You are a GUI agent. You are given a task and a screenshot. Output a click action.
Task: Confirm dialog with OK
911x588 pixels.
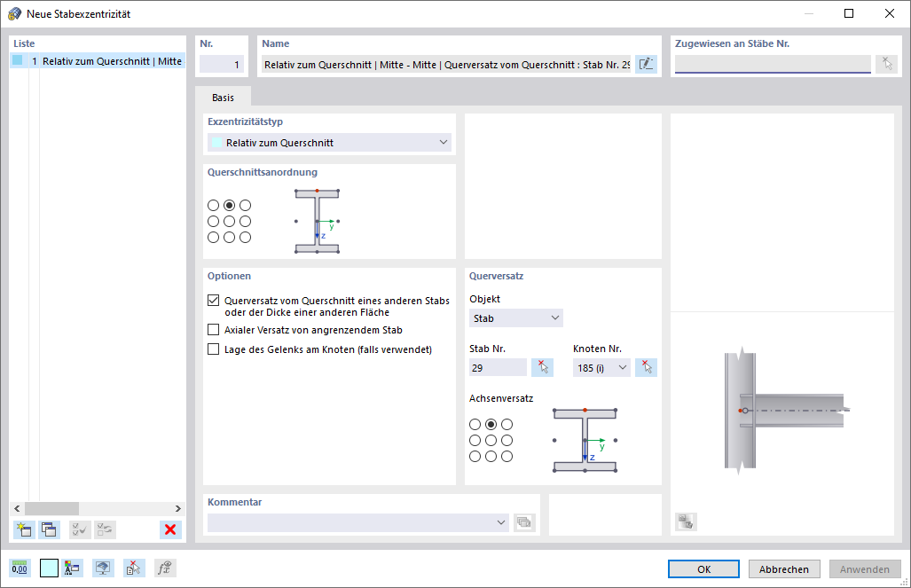(703, 568)
